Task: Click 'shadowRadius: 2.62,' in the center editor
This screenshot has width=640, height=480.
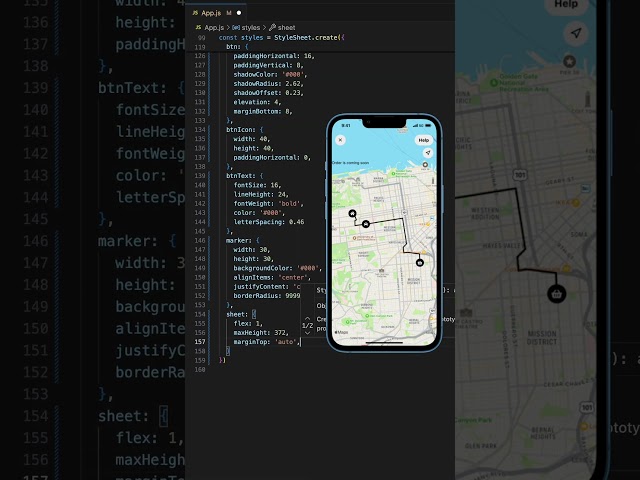Action: tap(268, 84)
